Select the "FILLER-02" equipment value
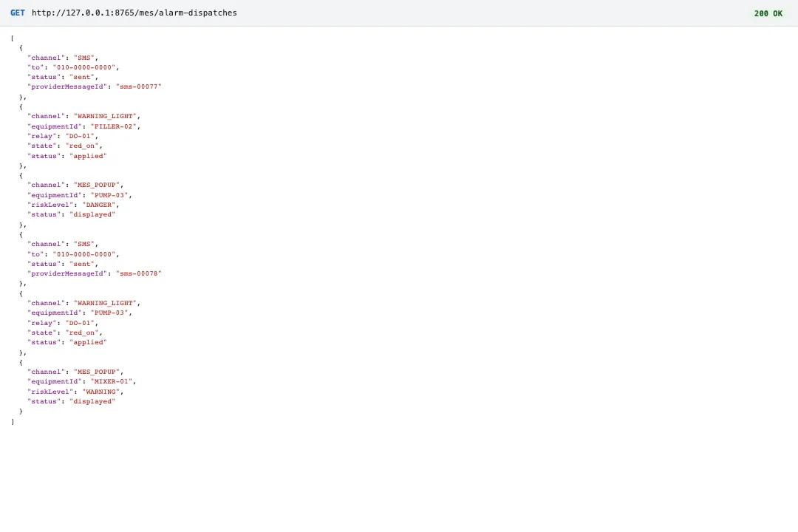This screenshot has height=532, width=798. coord(114,126)
